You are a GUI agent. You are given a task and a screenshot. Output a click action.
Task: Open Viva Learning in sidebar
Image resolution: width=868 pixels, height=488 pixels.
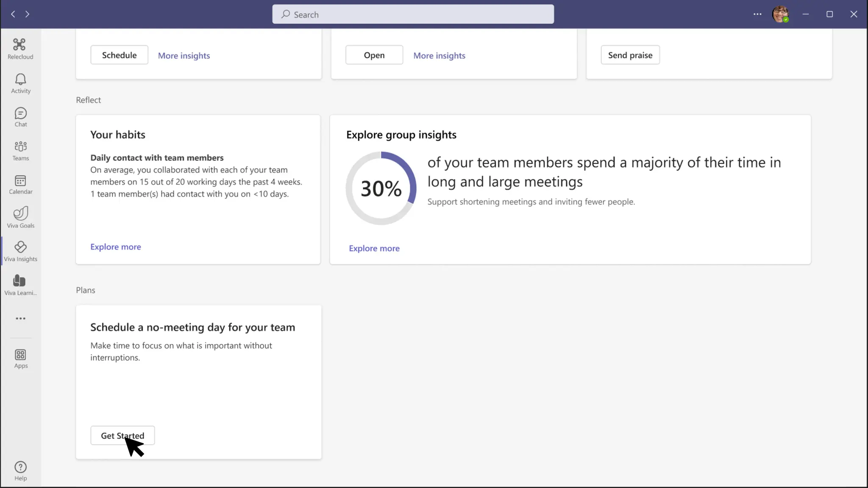click(x=20, y=285)
